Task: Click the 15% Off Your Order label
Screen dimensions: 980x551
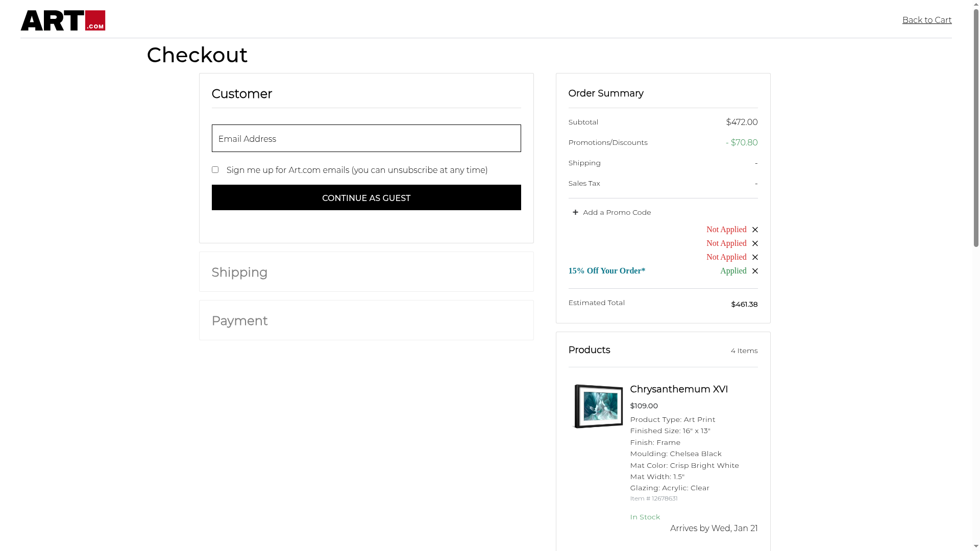Action: 606,271
